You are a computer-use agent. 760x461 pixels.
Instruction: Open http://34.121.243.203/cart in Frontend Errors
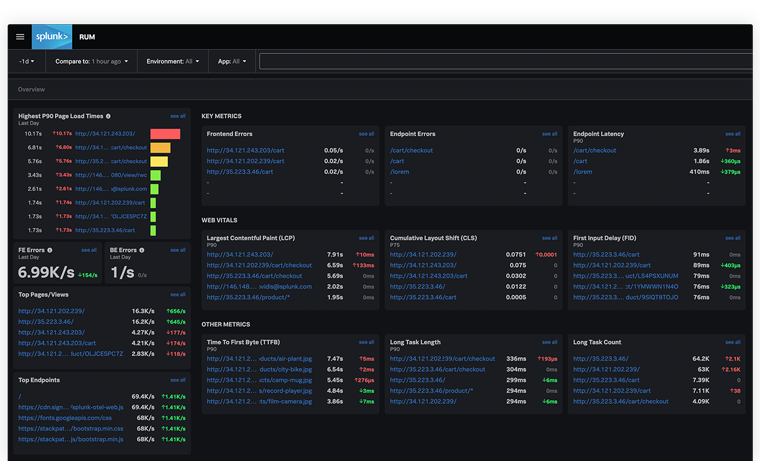pyautogui.click(x=245, y=150)
